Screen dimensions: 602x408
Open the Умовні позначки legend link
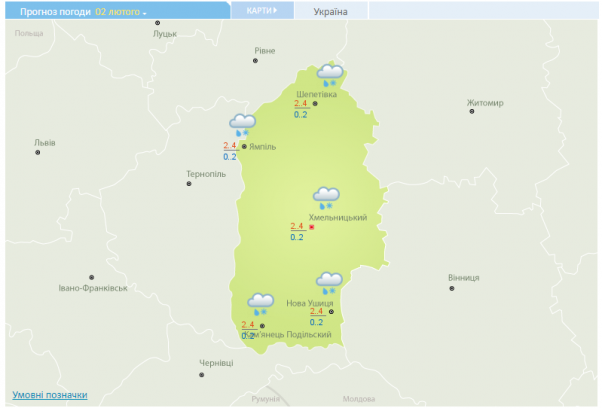tap(50, 395)
